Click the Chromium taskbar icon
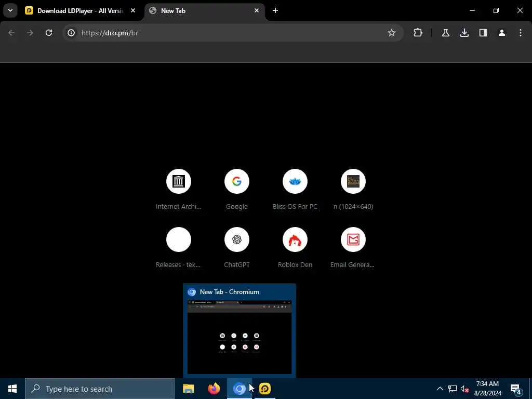Viewport: 532px width, 399px height. [x=239, y=389]
